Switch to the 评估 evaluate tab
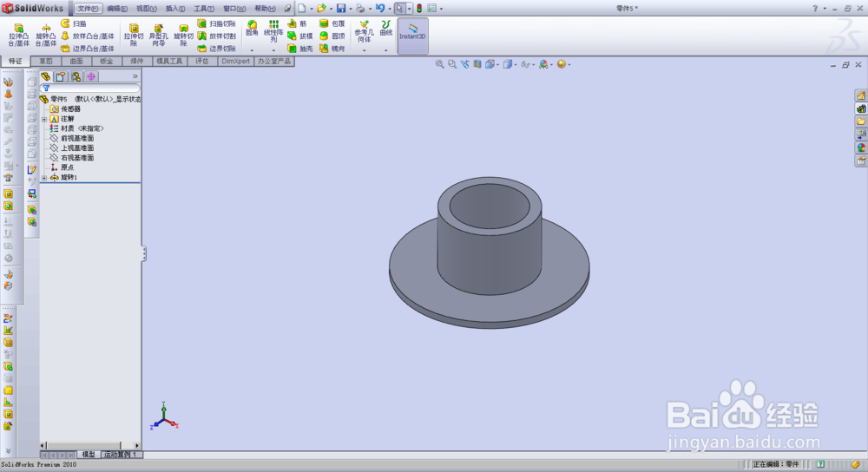868x472 pixels. [x=202, y=61]
